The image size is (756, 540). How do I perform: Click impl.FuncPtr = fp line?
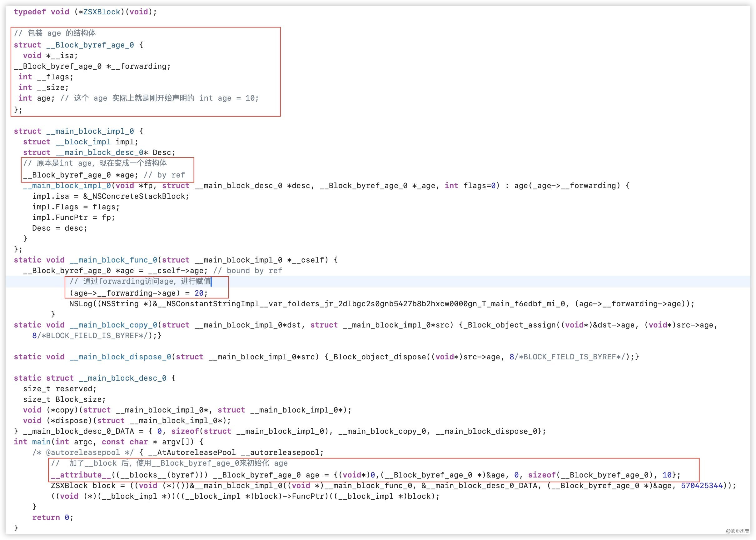[x=73, y=217]
